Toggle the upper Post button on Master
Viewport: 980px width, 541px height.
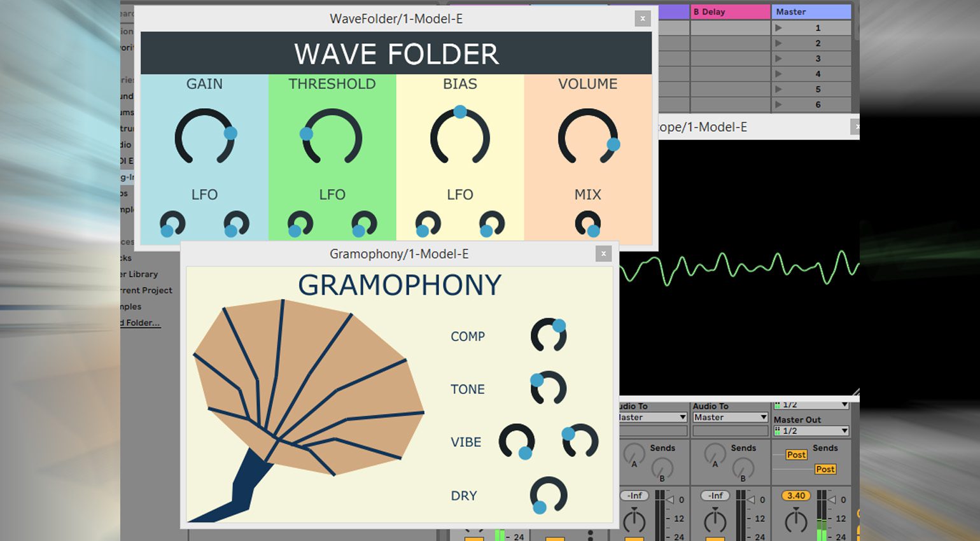796,454
